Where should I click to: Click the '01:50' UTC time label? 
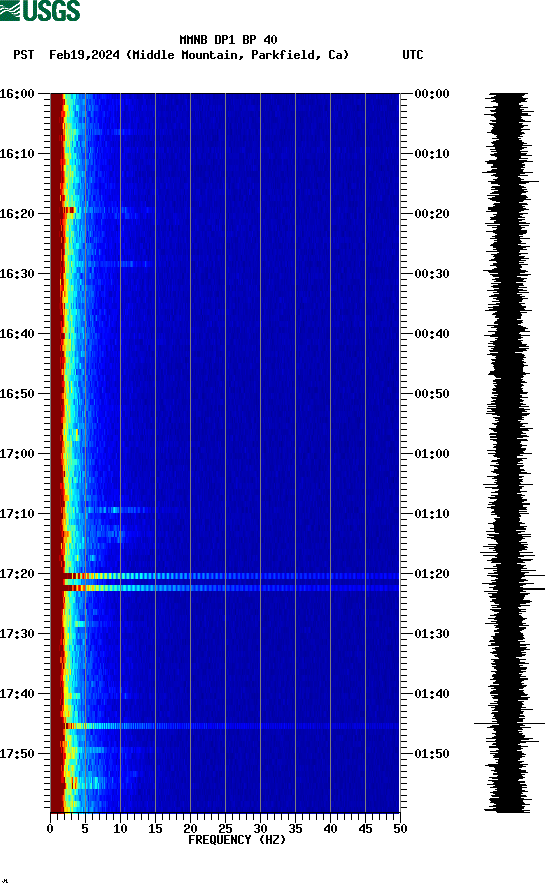coord(432,754)
